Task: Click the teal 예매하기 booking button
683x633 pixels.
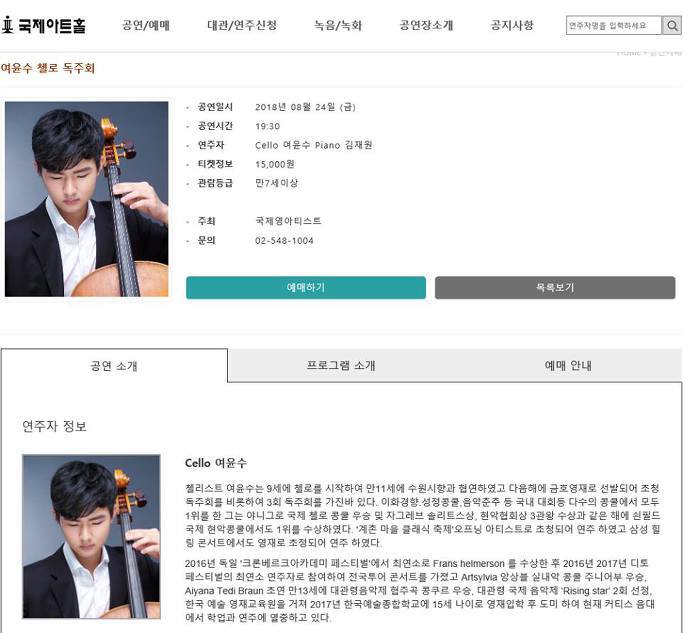Action: (x=306, y=288)
